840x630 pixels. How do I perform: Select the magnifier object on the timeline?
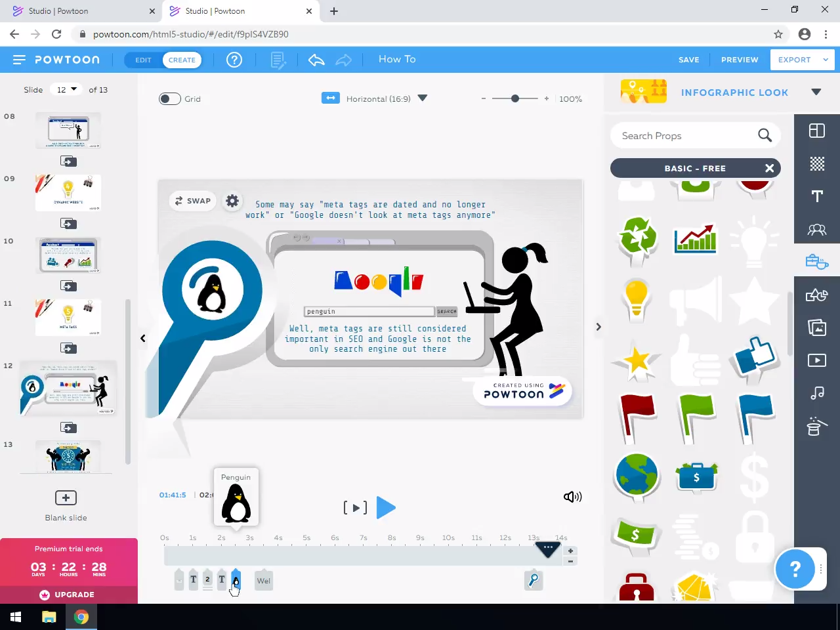coord(534,580)
